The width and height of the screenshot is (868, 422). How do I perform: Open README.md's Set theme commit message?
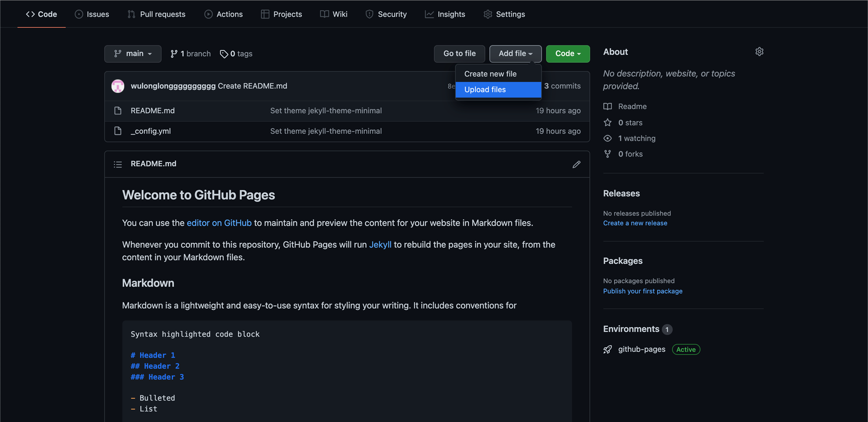[326, 111]
